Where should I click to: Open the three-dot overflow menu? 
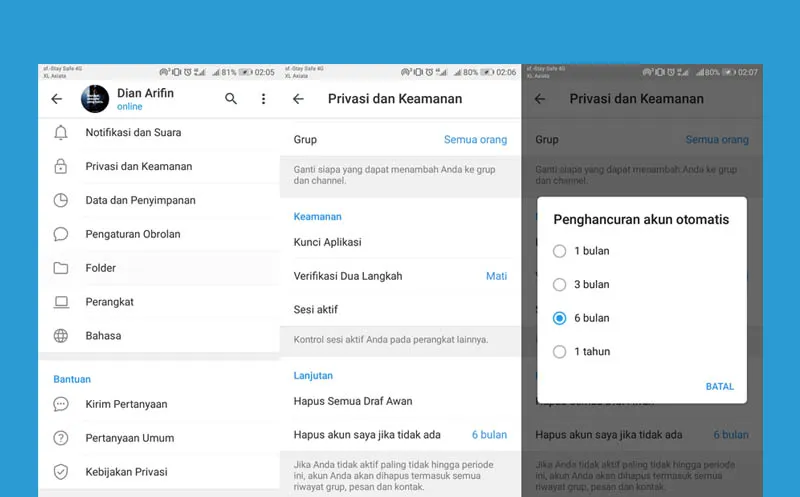[264, 99]
